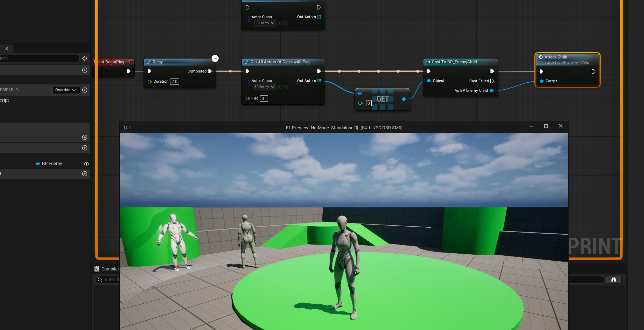Screen dimensions: 644x330
Task: Click the Attack Child Target pin
Action: click(x=542, y=81)
